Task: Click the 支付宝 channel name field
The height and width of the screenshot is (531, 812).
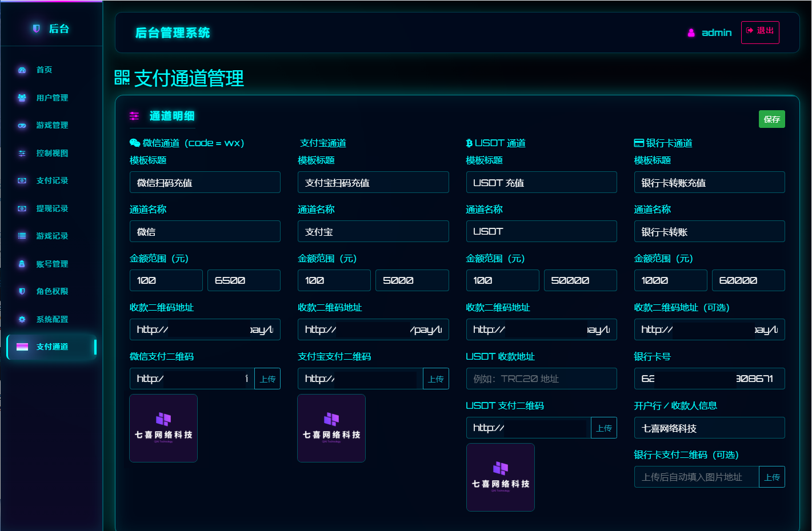Action: (373, 231)
